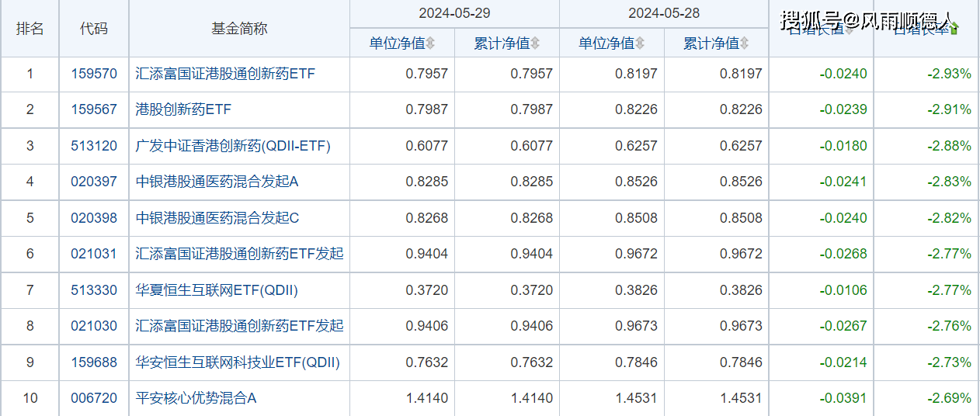Click the 代码 column header
The width and height of the screenshot is (980, 416).
94,29
